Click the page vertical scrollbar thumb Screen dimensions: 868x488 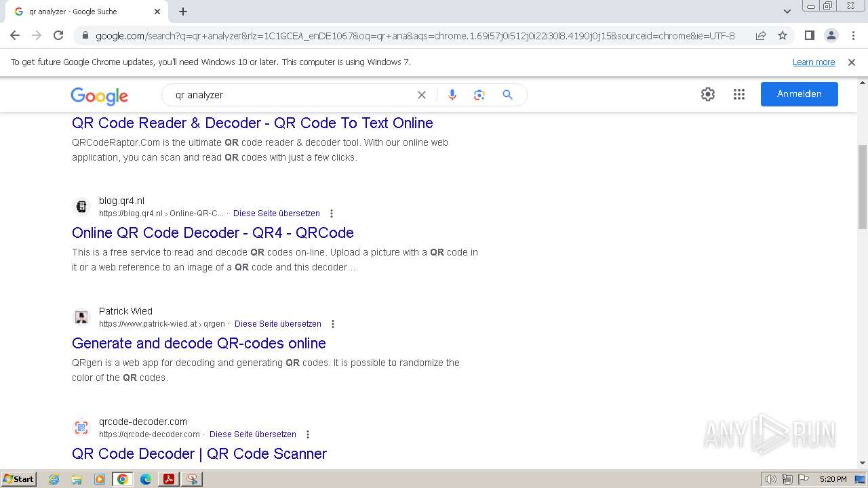(x=863, y=186)
